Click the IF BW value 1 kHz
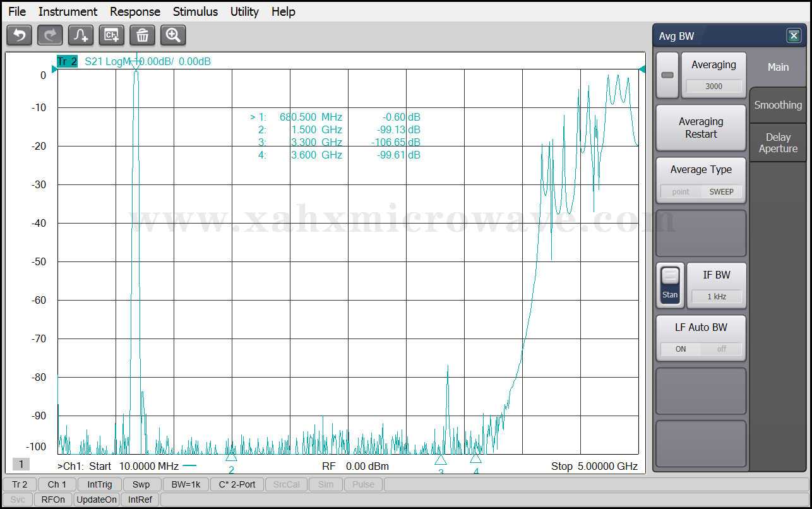 click(717, 297)
